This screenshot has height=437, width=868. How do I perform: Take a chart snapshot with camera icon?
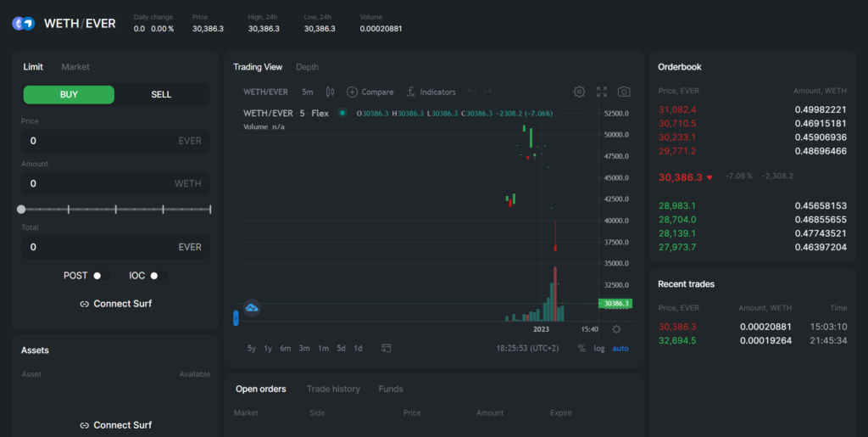pos(624,92)
